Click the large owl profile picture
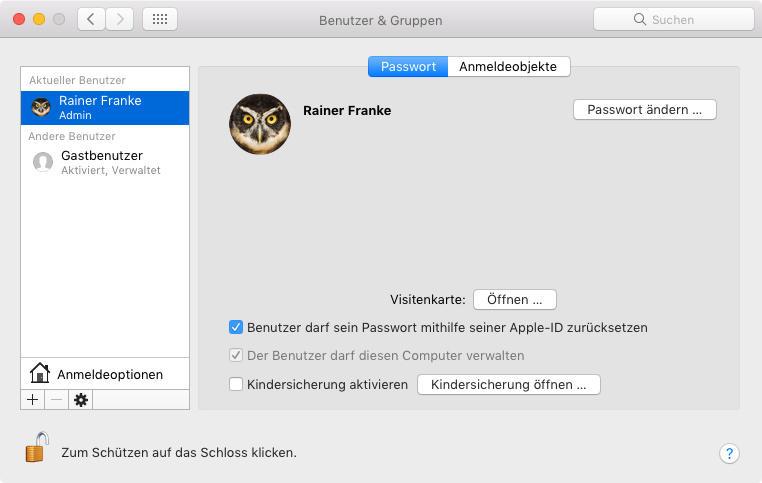This screenshot has height=483, width=762. 260,124
